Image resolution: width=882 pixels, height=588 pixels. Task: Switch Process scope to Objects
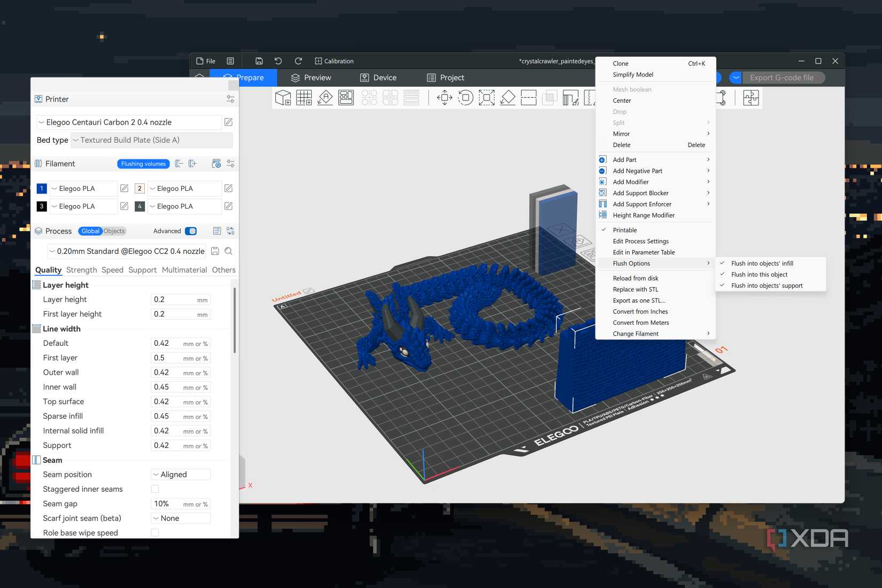(x=114, y=231)
